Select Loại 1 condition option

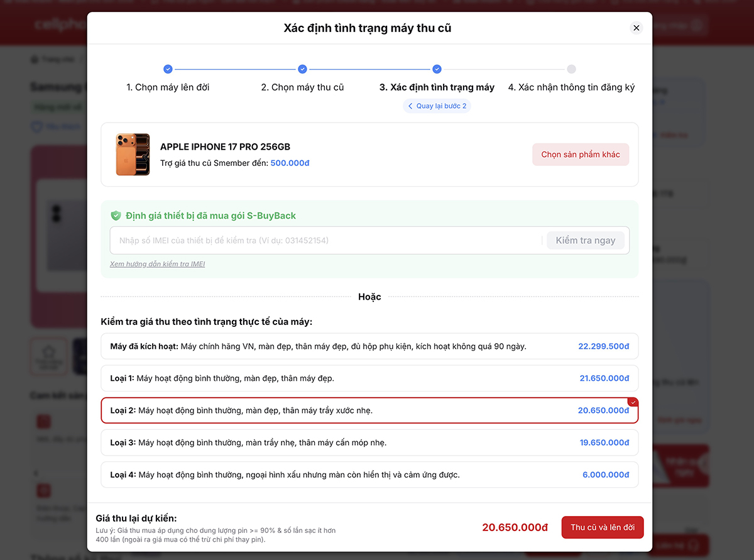point(369,378)
